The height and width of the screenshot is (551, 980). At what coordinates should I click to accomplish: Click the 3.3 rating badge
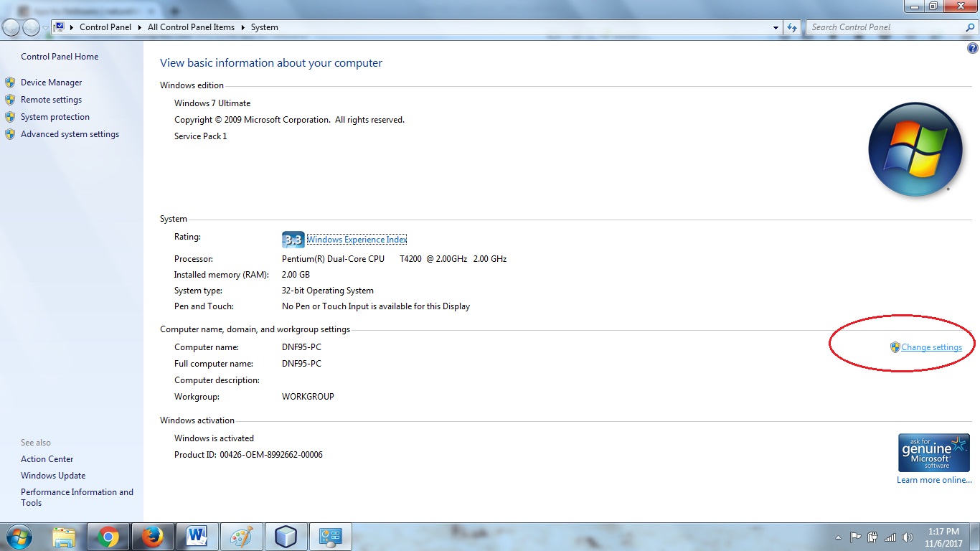[293, 240]
